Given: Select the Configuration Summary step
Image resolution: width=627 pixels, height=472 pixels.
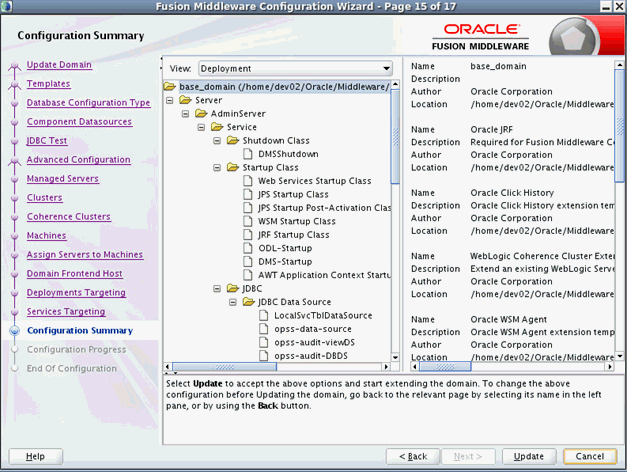Looking at the screenshot, I should point(80,331).
